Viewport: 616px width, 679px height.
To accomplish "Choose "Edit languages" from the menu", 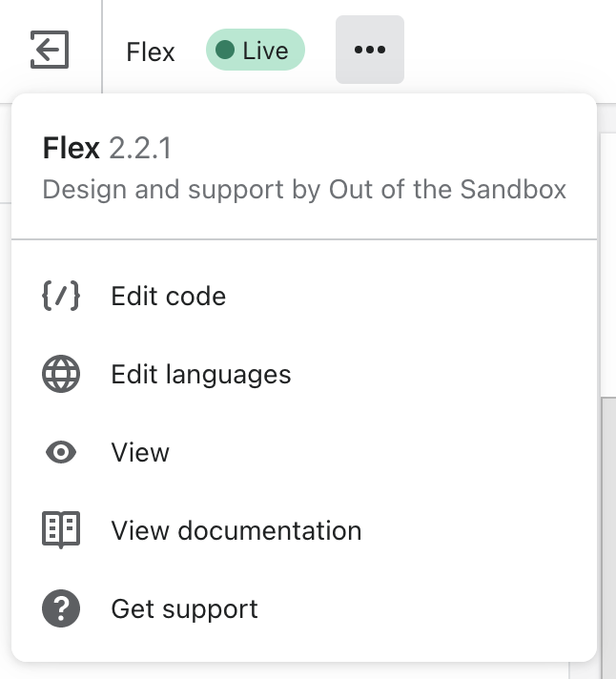I will coord(201,374).
